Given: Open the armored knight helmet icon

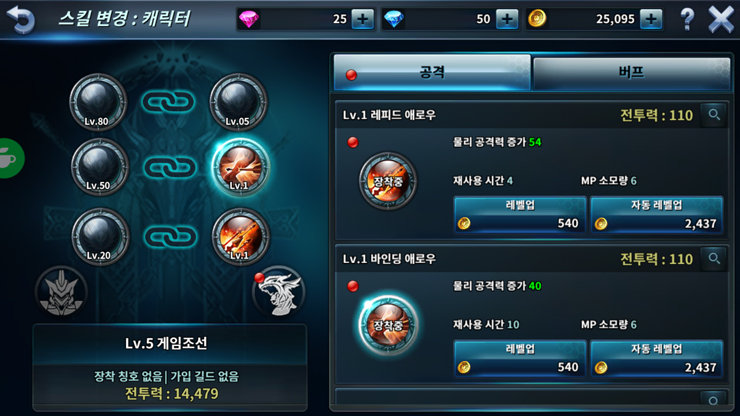Looking at the screenshot, I should (x=61, y=292).
